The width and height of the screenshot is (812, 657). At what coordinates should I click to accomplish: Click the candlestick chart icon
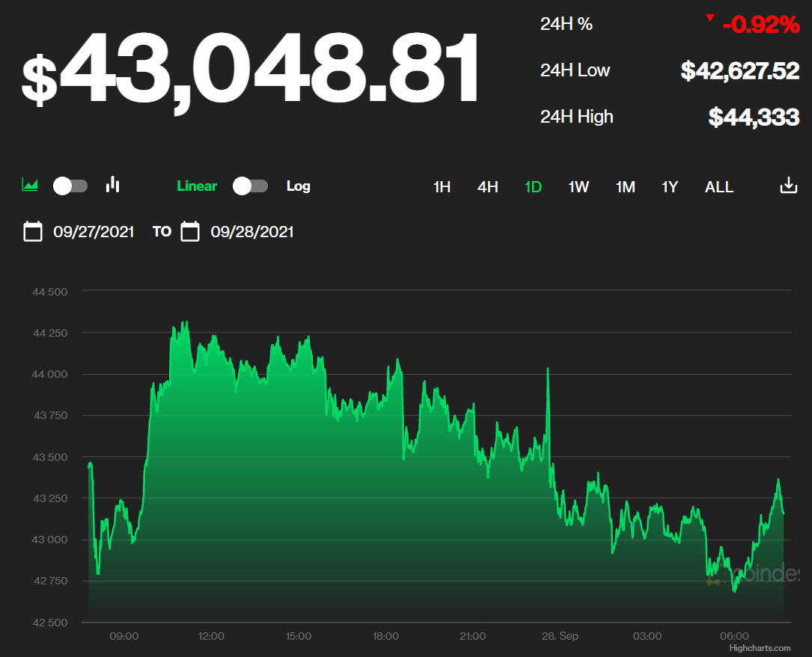pos(113,185)
